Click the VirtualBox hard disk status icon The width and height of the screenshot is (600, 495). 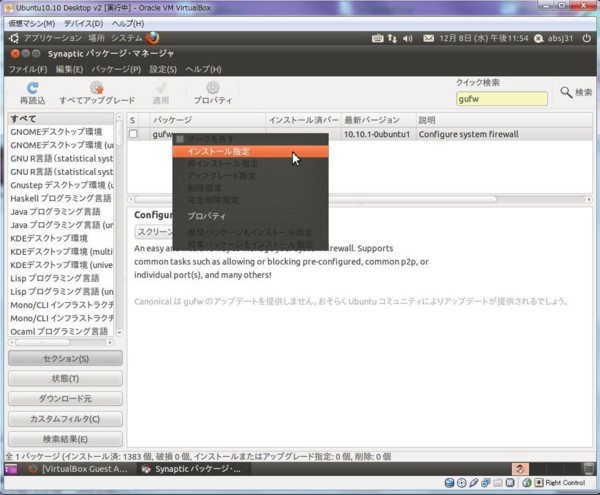click(x=449, y=483)
